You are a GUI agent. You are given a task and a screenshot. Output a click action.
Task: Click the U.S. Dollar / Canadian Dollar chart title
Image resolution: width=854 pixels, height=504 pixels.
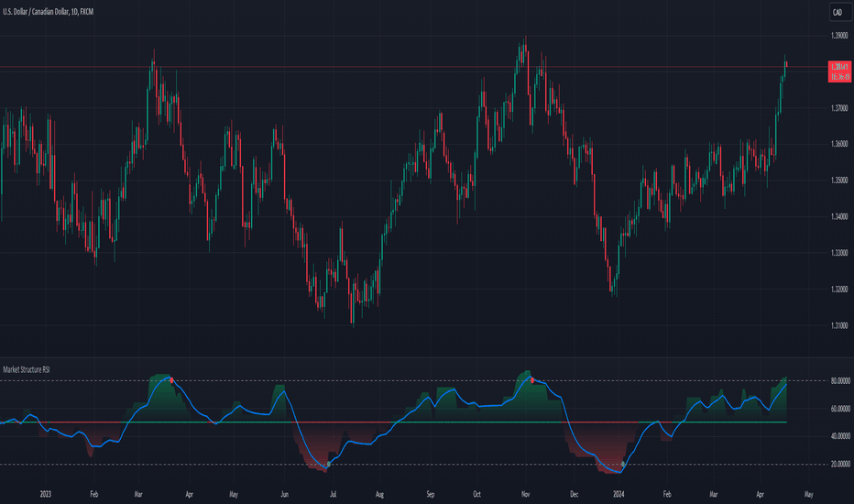[48, 11]
